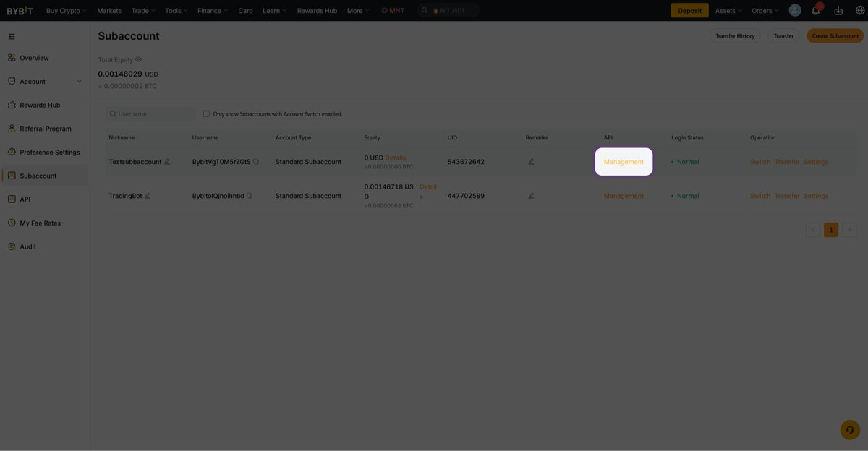Copy the BybitVgT0M5rZGtS username
Image resolution: width=868 pixels, height=451 pixels.
point(256,162)
